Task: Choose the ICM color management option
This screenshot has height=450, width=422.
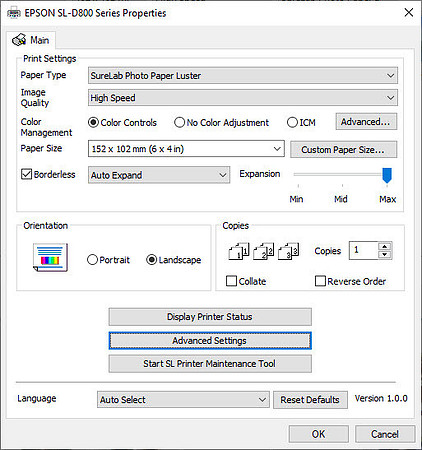Action: point(292,122)
